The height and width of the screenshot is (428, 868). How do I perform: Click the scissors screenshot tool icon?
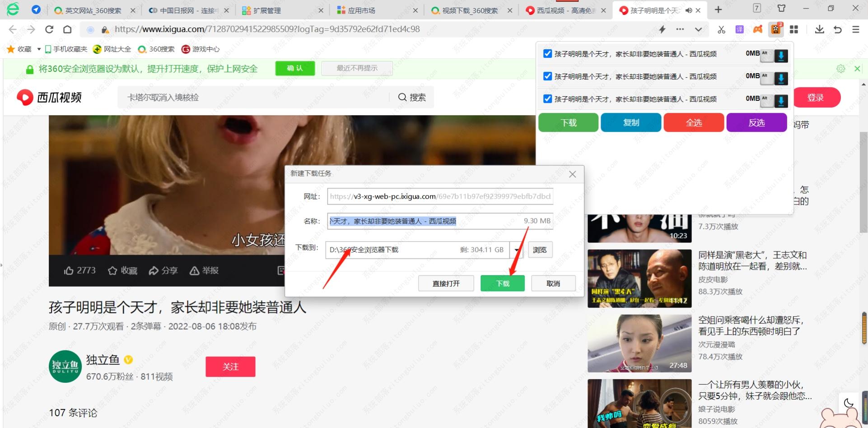(x=721, y=30)
